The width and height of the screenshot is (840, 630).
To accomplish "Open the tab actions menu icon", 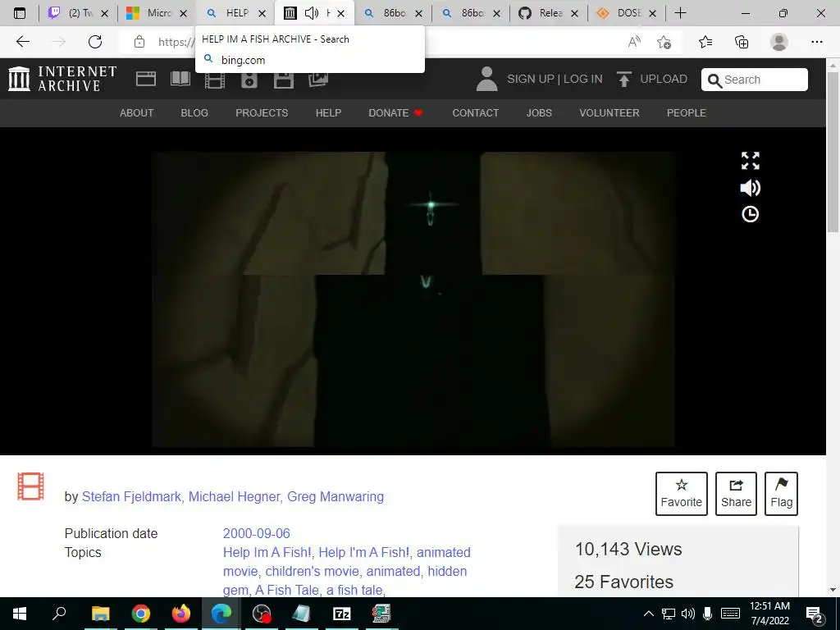I will (x=20, y=13).
